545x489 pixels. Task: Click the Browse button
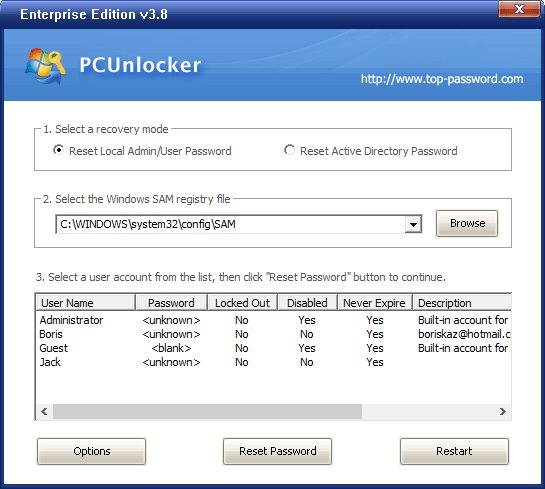point(467,223)
